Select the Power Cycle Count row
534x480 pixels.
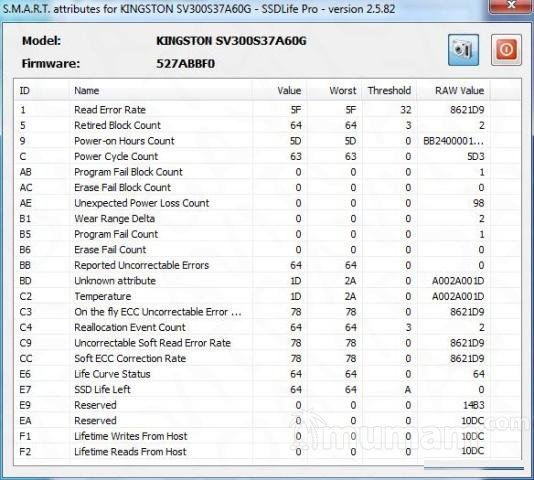(252, 156)
